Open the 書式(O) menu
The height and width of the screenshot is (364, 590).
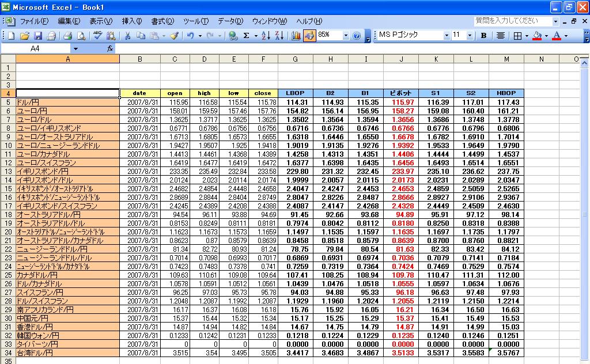point(162,21)
